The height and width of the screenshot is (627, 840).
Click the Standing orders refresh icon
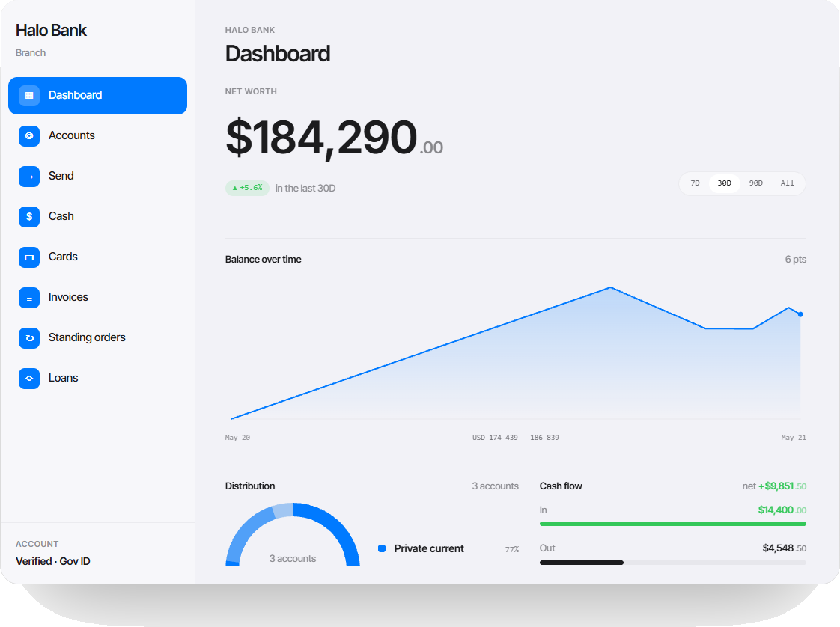click(x=29, y=338)
